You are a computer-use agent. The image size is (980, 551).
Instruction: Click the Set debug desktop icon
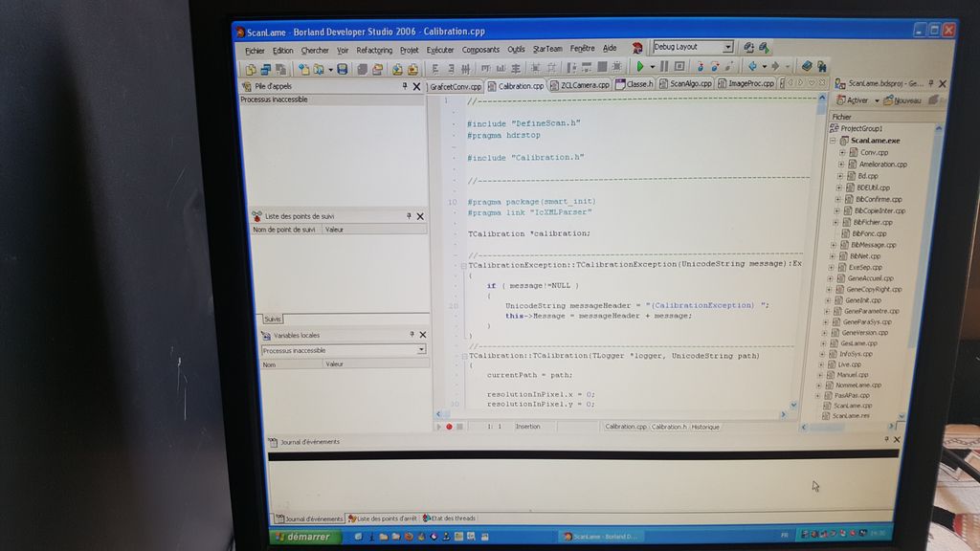pos(764,48)
